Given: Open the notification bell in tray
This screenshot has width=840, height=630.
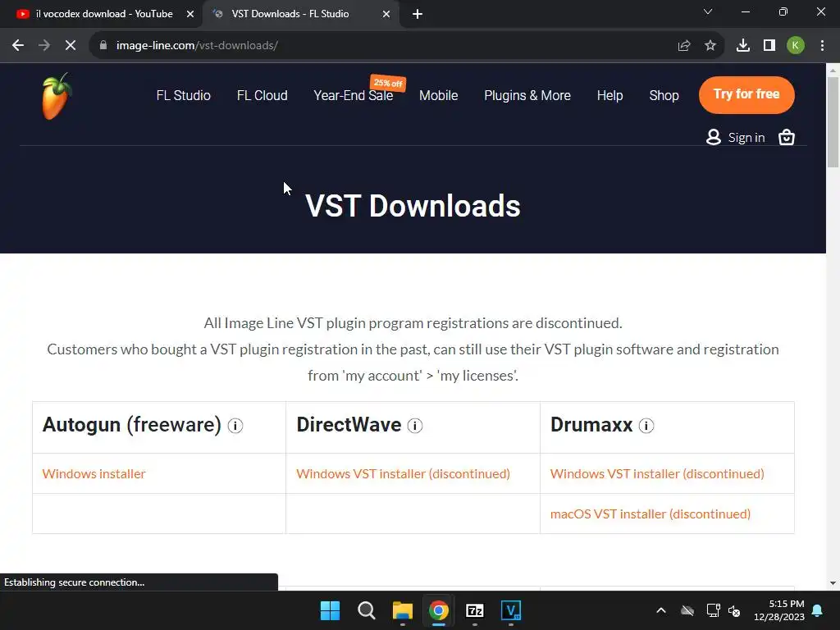Looking at the screenshot, I should (818, 610).
